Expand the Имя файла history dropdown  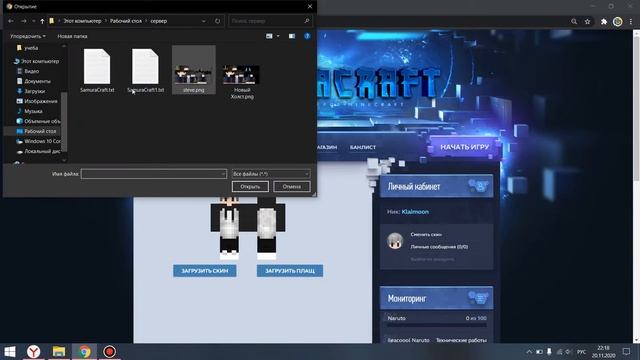click(x=223, y=174)
